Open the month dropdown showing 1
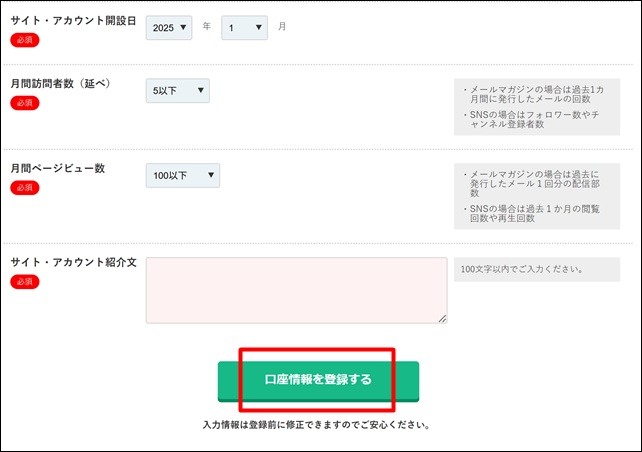Viewport: 642px width, 452px height. pyautogui.click(x=244, y=28)
